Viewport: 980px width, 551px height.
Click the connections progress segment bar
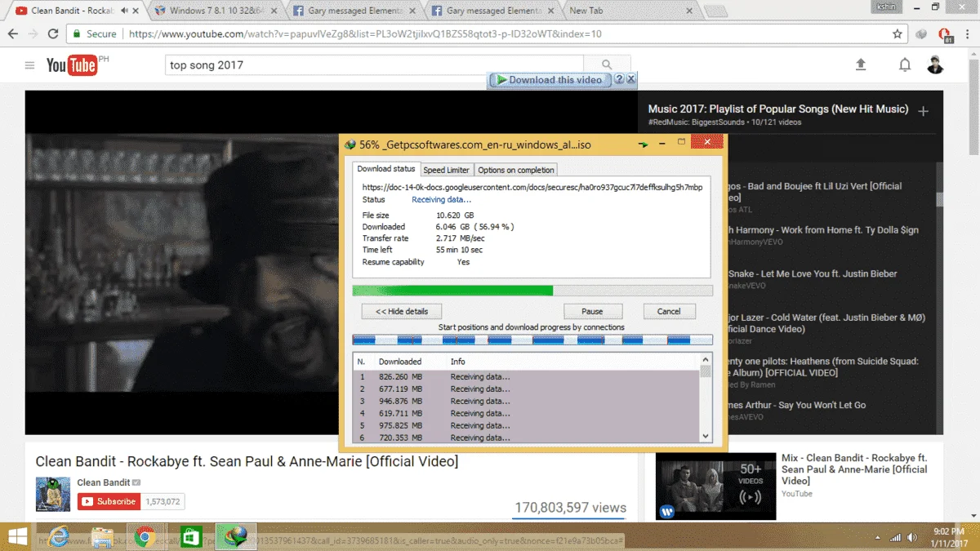(532, 340)
